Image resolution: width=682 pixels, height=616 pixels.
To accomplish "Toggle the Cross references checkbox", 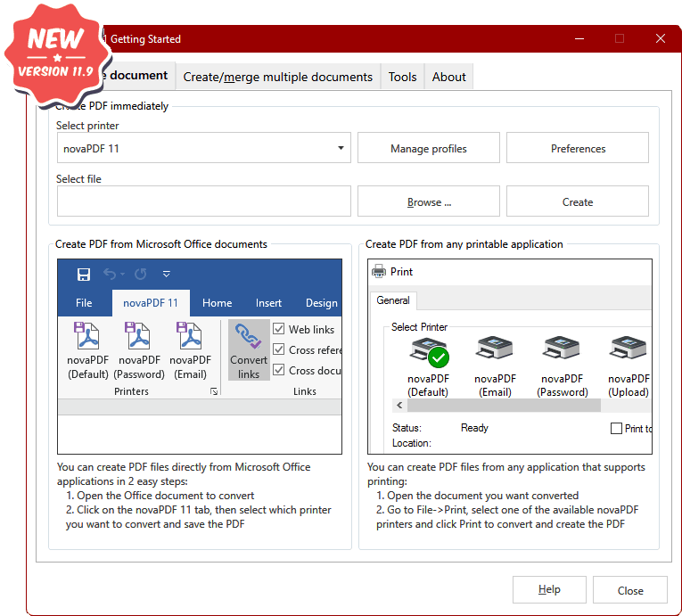I will tap(279, 349).
